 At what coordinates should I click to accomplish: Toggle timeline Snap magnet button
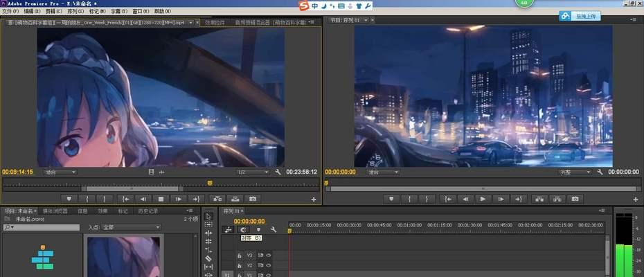pyautogui.click(x=243, y=230)
